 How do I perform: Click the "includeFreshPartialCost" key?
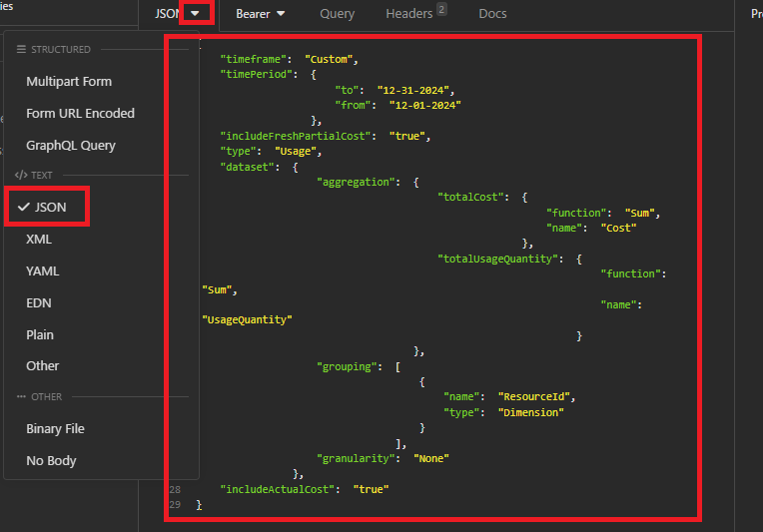point(296,136)
